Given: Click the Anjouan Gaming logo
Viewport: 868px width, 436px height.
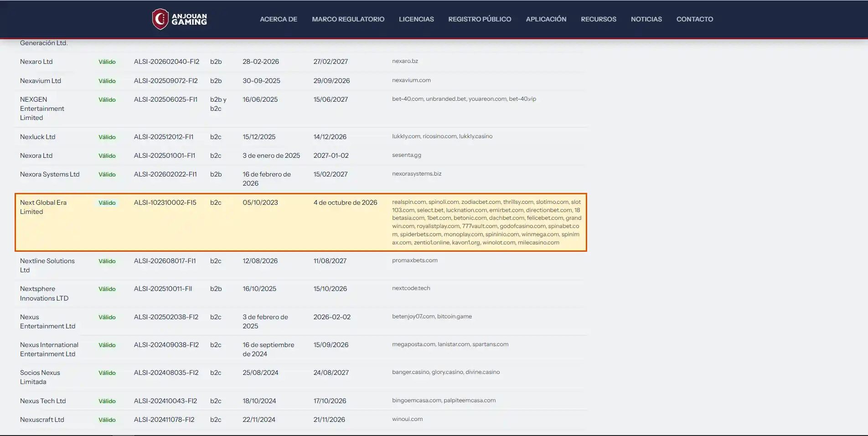Looking at the screenshot, I should pyautogui.click(x=180, y=19).
